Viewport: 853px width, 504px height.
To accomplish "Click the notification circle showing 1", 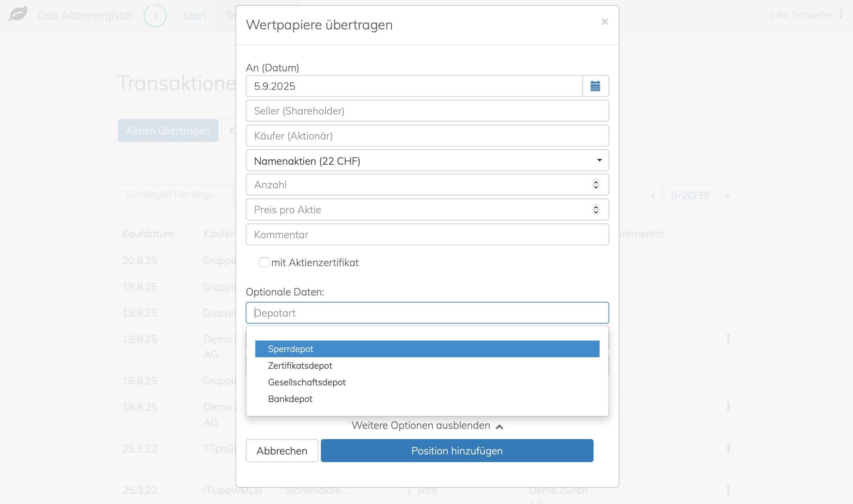I will pos(155,16).
